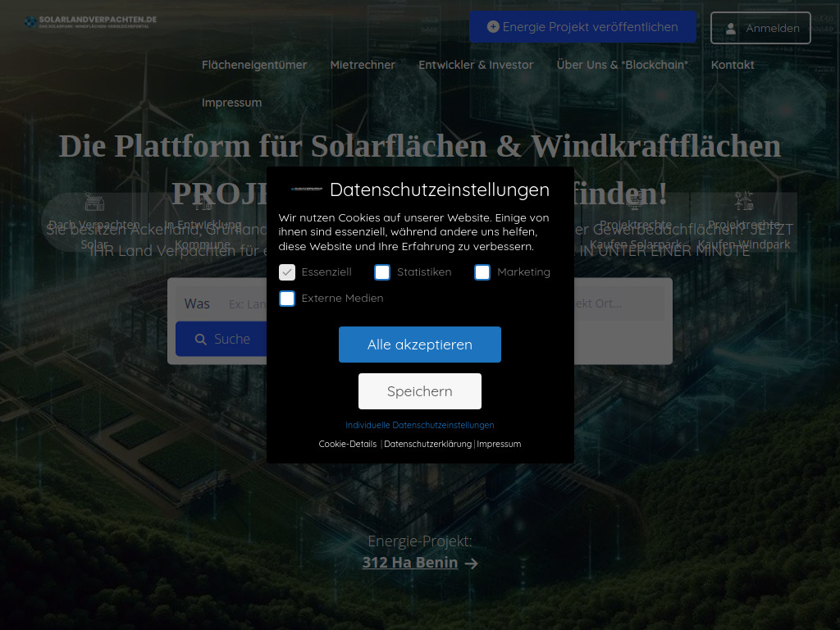Screen dimensions: 840x630
Task: Click the Projektrechte Kaufen Windpark icon
Action: (745, 201)
